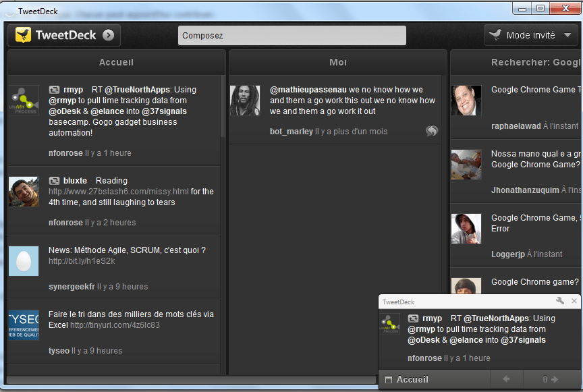Click the bird icon next to Mode invité
This screenshot has width=583, height=392.
coord(495,35)
